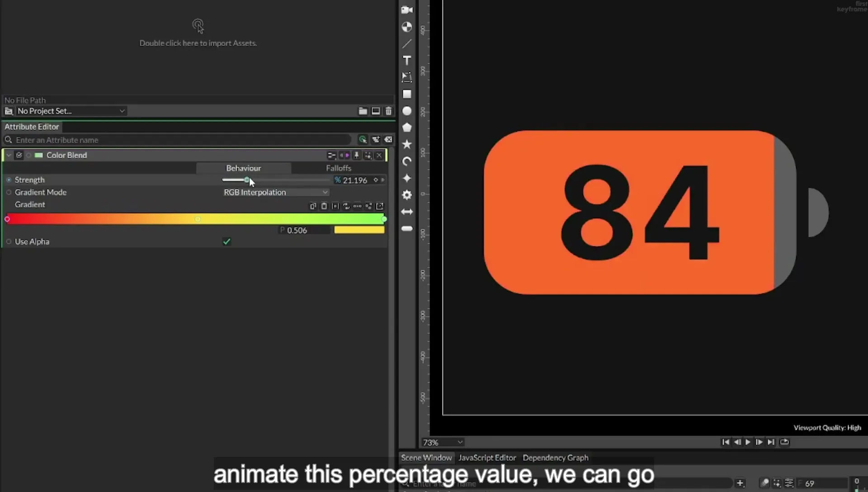
Task: Toggle the Gradient Mode animation circle
Action: tap(9, 192)
